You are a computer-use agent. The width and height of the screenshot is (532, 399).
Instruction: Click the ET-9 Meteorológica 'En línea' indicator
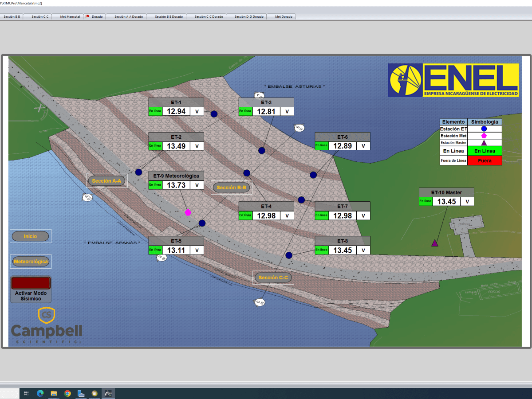(155, 185)
